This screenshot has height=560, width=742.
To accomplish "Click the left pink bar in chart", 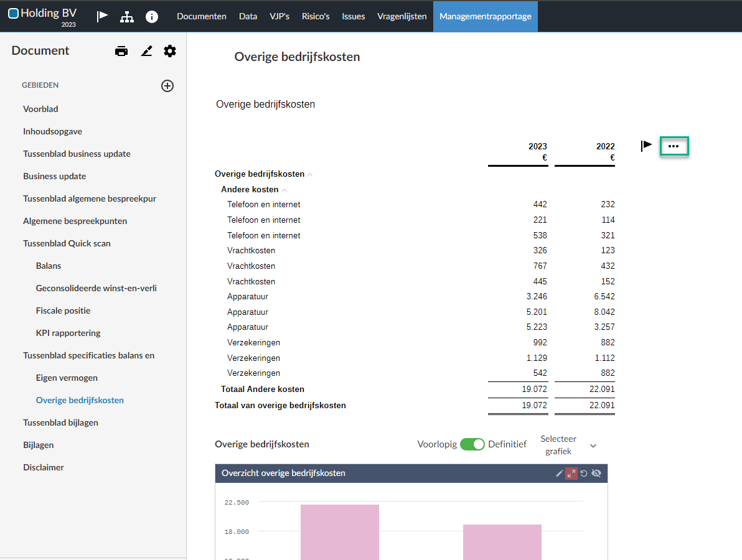I will (340, 532).
